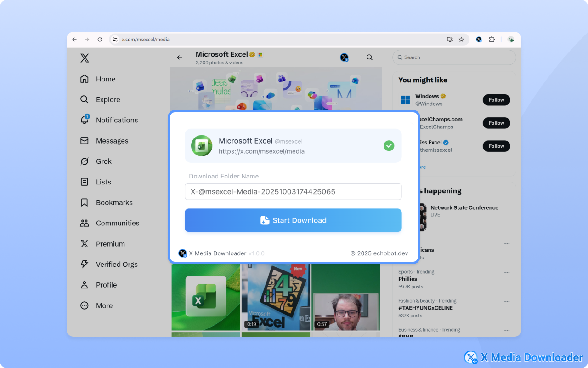Click the Start Download button
588x368 pixels.
click(x=293, y=220)
